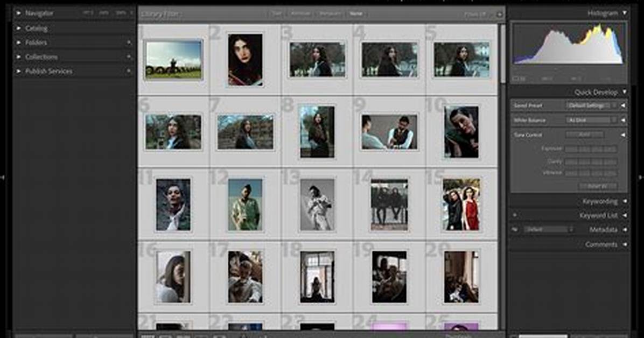Screen dimensions: 644x338
Task: Toggle the Library Filter lock icon
Action: [500, 15]
